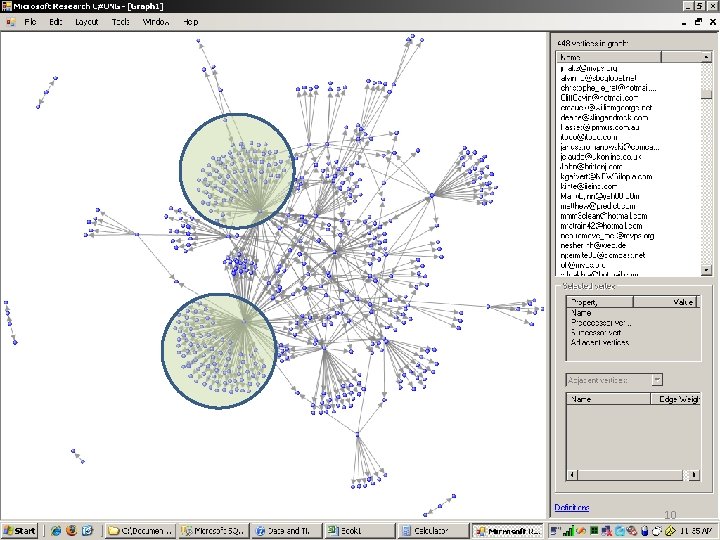Screen dimensions: 720x540
Task: Click the third quick launch icon
Action: pos(87,531)
